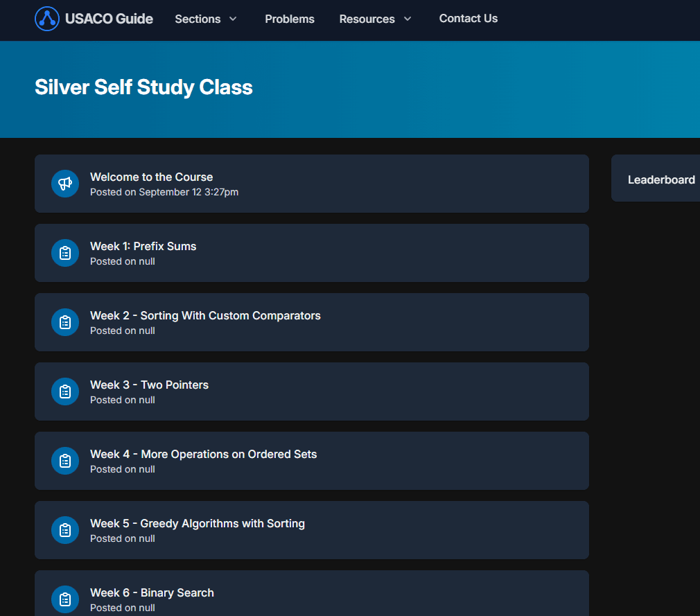Open the Contact Us menu item
The width and height of the screenshot is (700, 616).
(468, 19)
